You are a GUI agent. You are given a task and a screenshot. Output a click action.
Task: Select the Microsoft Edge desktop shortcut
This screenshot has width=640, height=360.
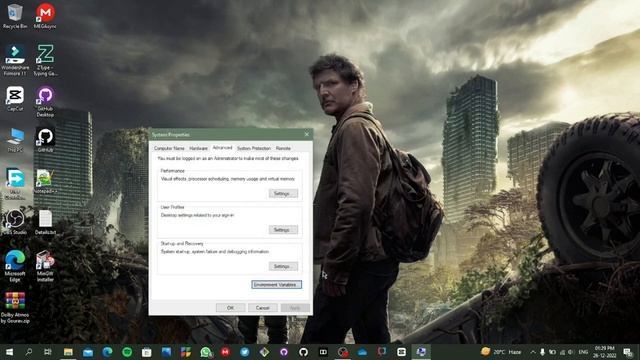point(15,266)
